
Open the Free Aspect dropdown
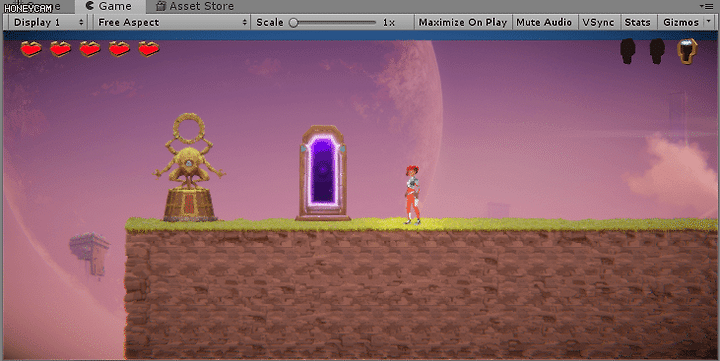tap(172, 23)
